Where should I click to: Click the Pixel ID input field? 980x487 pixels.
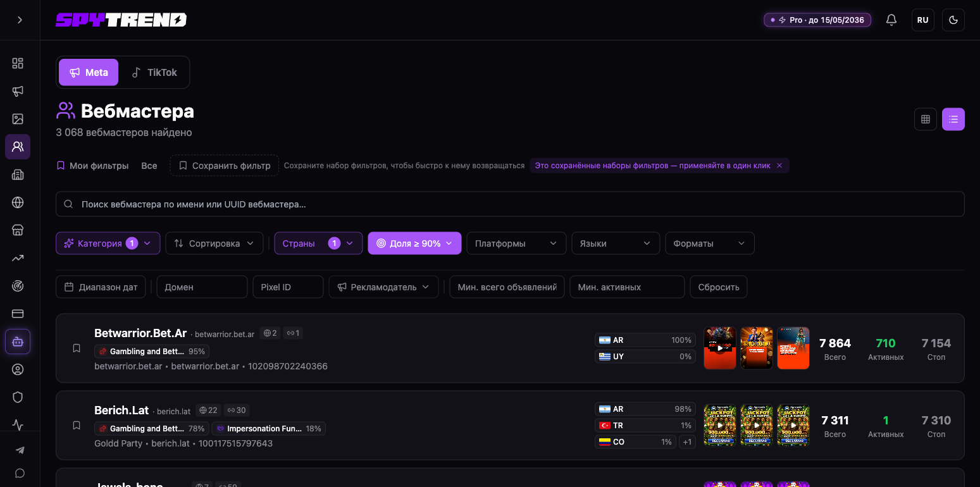coord(288,287)
